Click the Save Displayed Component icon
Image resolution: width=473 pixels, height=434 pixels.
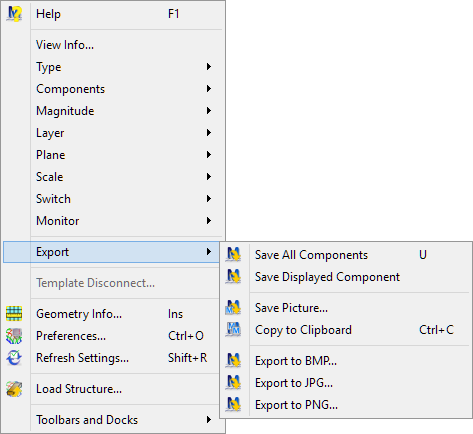coord(233,277)
